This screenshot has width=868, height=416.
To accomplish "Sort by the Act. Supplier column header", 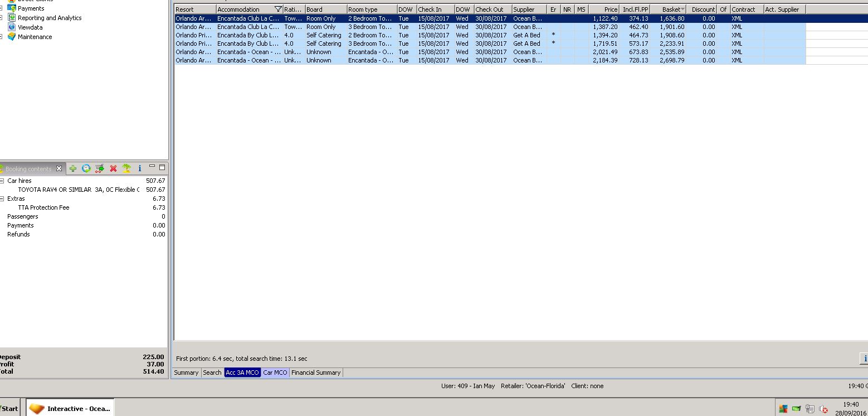I will [x=784, y=9].
